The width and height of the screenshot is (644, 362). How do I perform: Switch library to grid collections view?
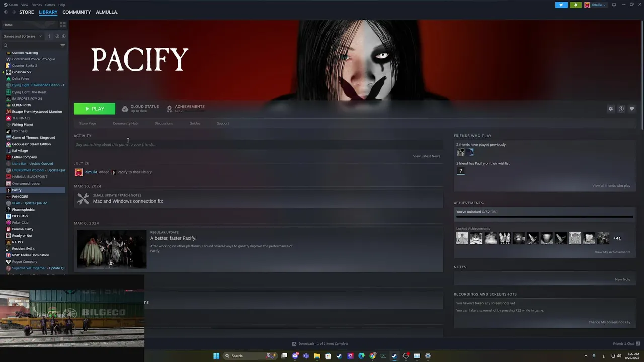[x=63, y=24]
